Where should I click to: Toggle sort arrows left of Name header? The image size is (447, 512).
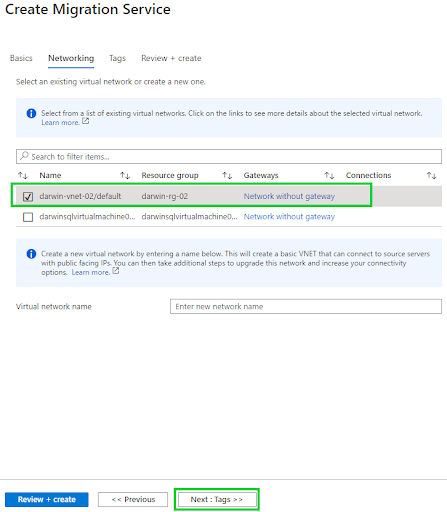[x=23, y=175]
